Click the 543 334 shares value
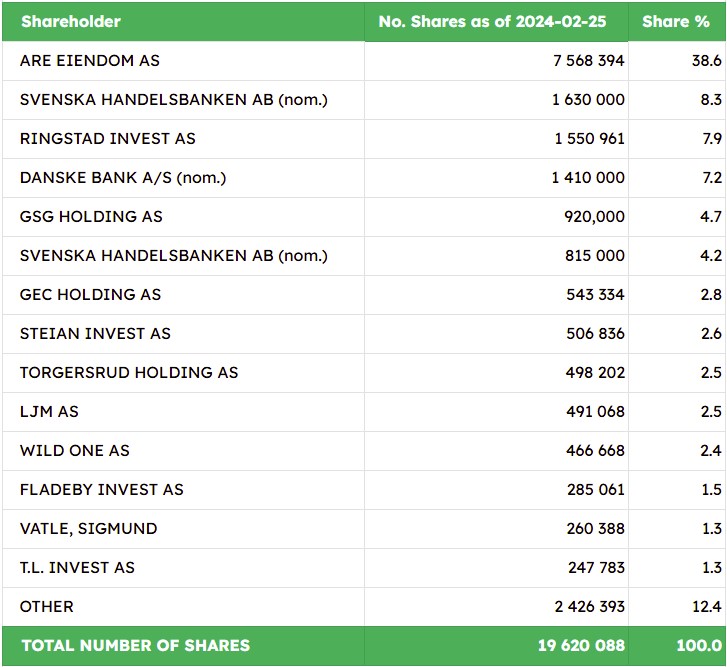Screen dimensions: 727x667 coord(595,294)
